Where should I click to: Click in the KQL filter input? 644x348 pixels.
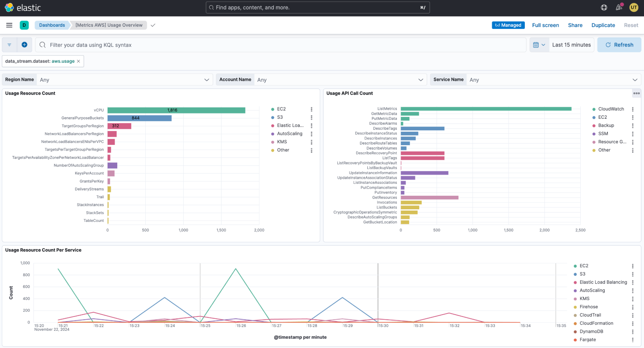point(280,45)
